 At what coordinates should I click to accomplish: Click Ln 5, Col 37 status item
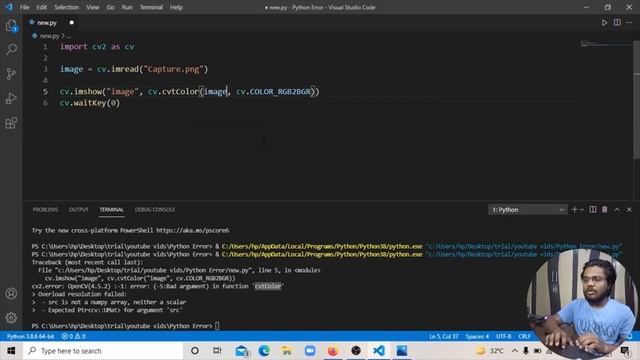[444, 336]
